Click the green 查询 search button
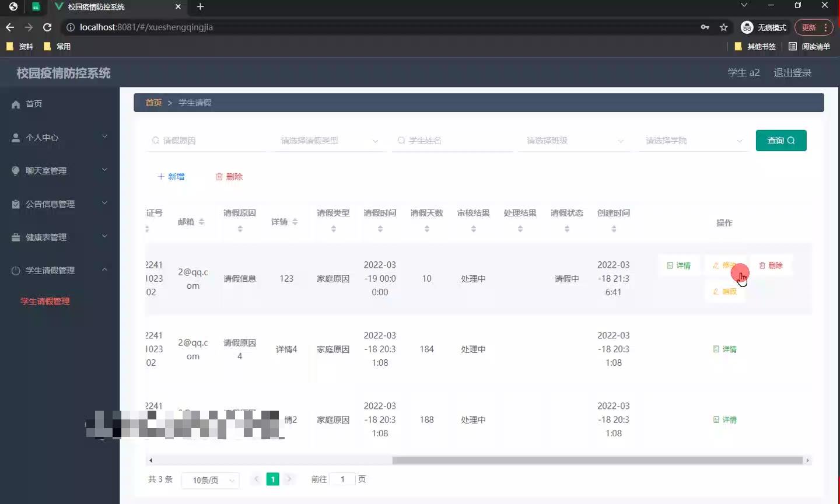The image size is (840, 504). [781, 141]
